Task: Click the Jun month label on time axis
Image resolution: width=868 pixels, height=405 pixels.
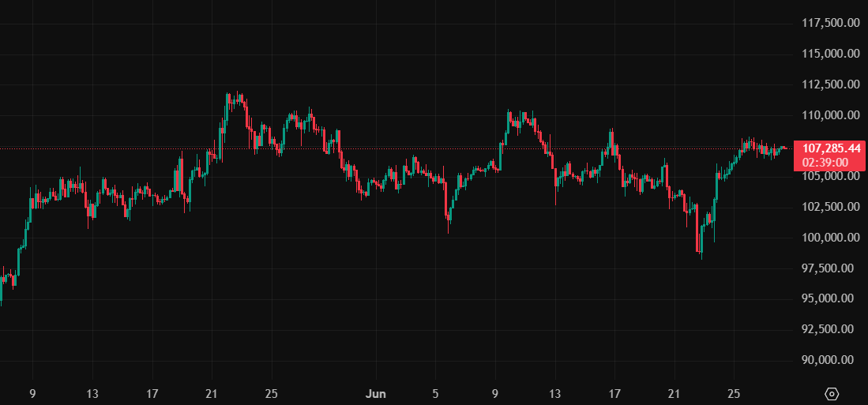Action: coord(376,395)
